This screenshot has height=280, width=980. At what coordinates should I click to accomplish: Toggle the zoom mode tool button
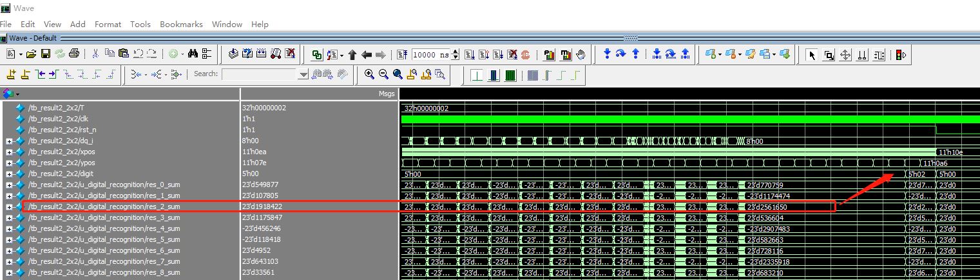click(829, 55)
